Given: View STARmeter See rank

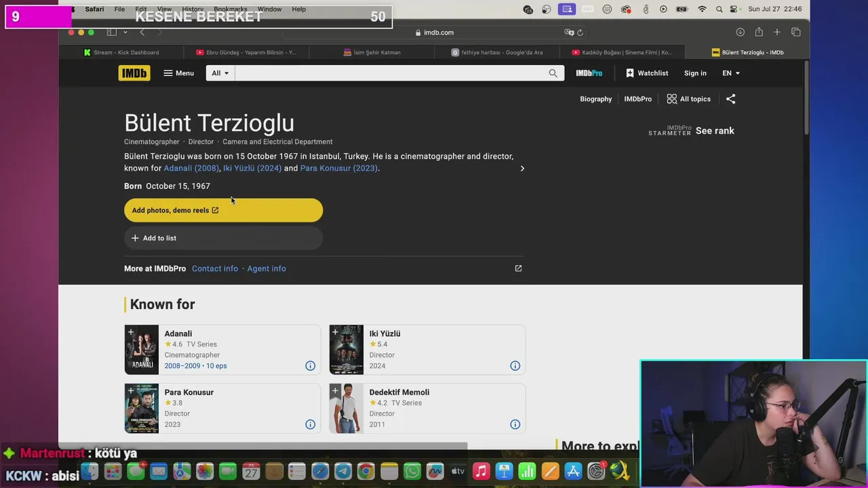Looking at the screenshot, I should tap(715, 131).
